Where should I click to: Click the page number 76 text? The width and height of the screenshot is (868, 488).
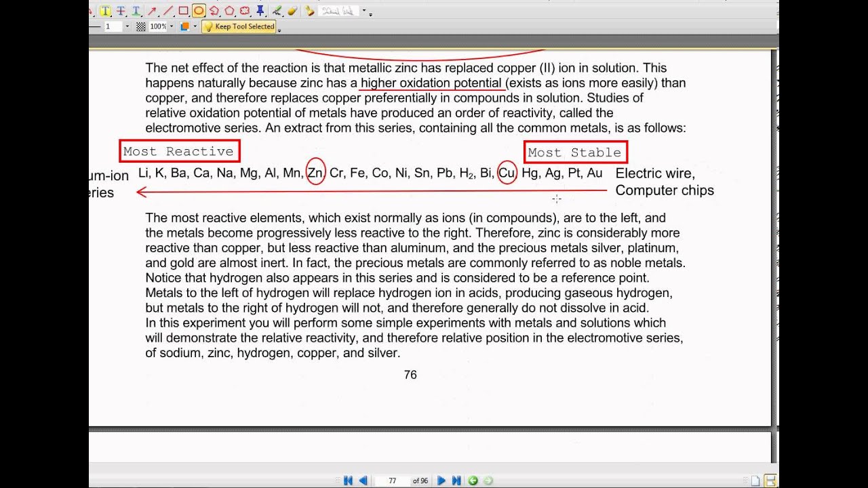(410, 375)
